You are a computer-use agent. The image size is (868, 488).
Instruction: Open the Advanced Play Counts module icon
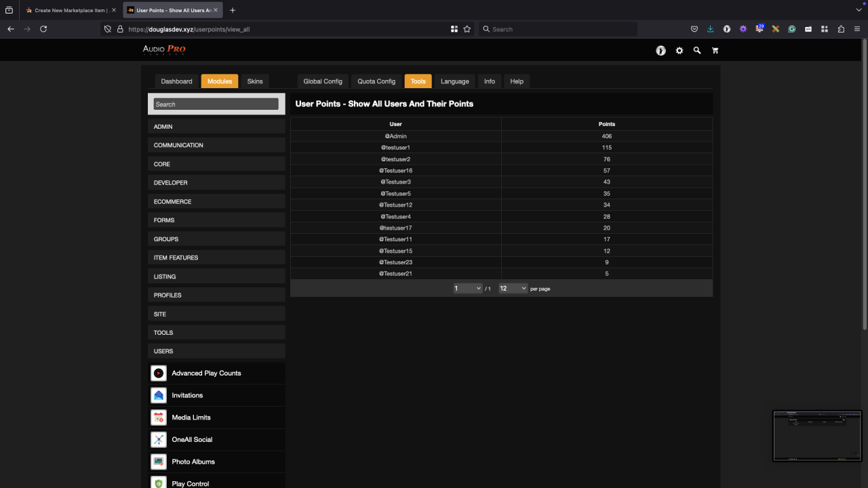click(158, 373)
